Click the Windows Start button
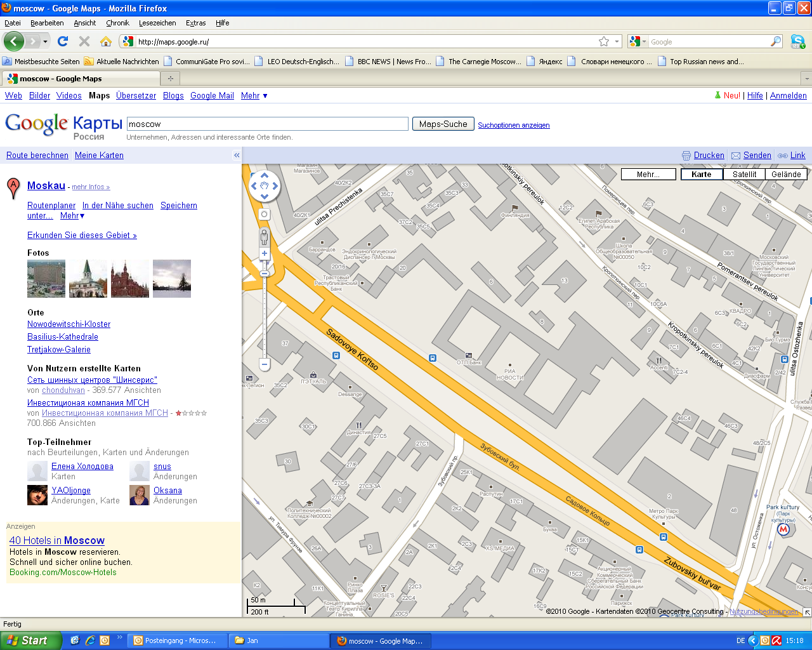 coord(31,640)
